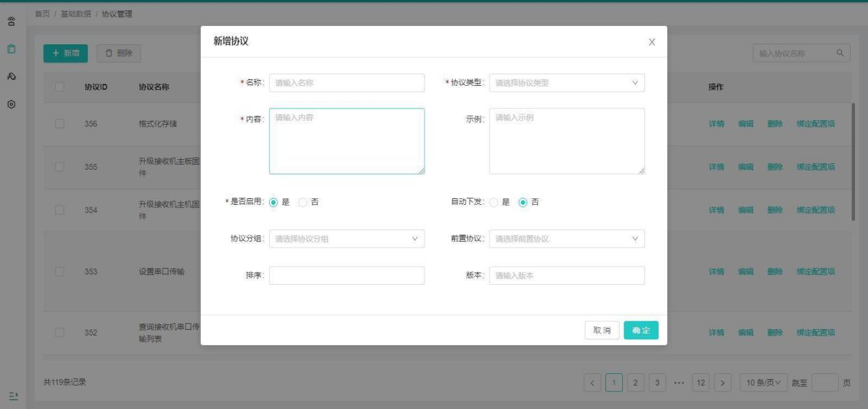Click the tag-shaped icon in left sidebar

pos(11,76)
